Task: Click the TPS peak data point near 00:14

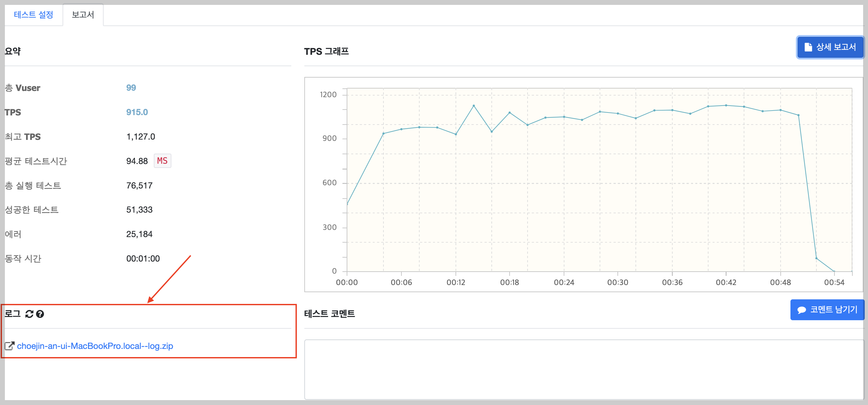Action: (473, 106)
